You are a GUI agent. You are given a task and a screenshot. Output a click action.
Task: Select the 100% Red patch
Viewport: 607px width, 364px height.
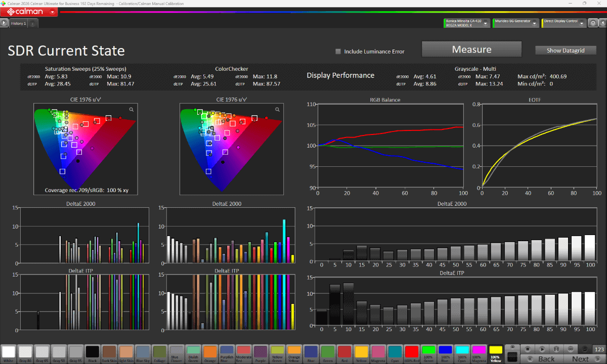411,353
